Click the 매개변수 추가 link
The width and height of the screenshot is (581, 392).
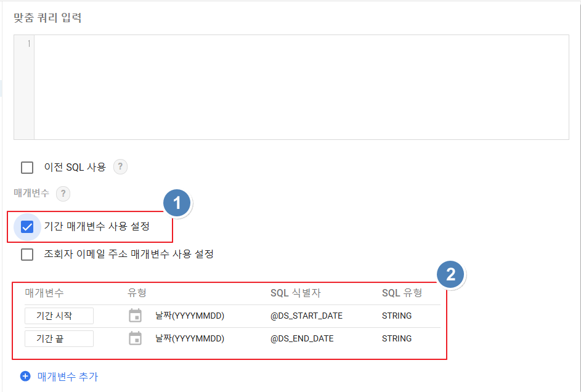coord(67,377)
